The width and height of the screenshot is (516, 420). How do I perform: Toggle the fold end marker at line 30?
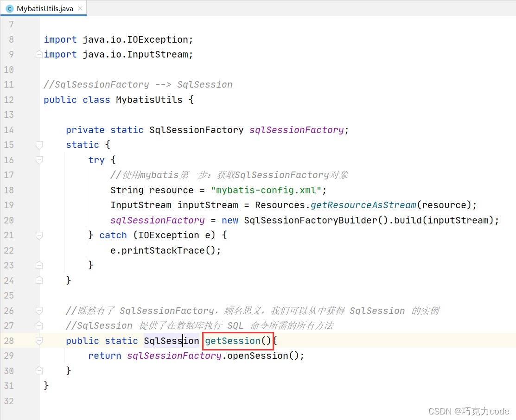(39, 371)
